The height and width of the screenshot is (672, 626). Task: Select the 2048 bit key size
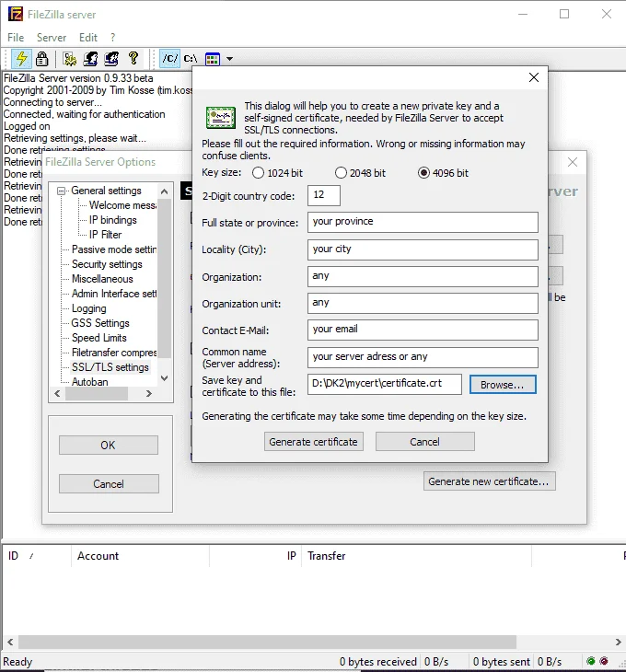tap(341, 173)
